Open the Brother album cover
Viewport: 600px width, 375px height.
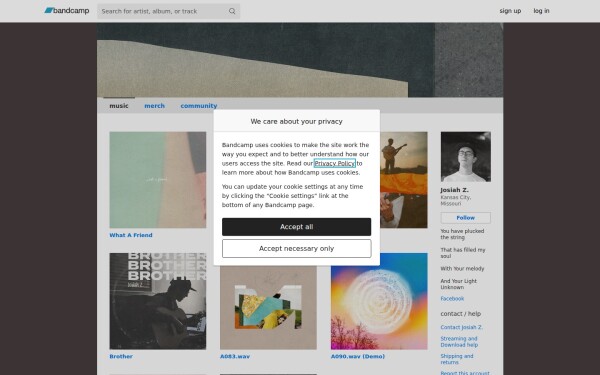pos(158,301)
